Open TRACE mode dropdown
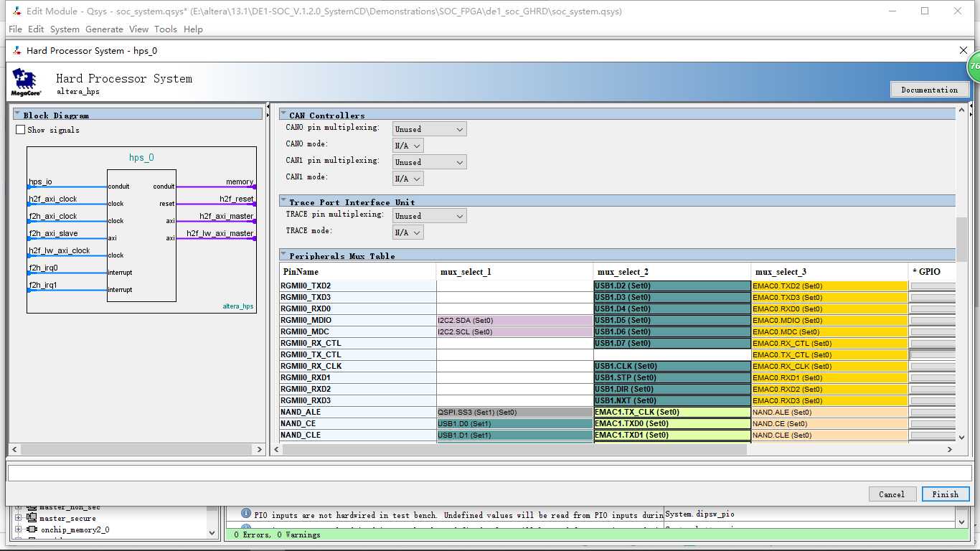 point(408,232)
